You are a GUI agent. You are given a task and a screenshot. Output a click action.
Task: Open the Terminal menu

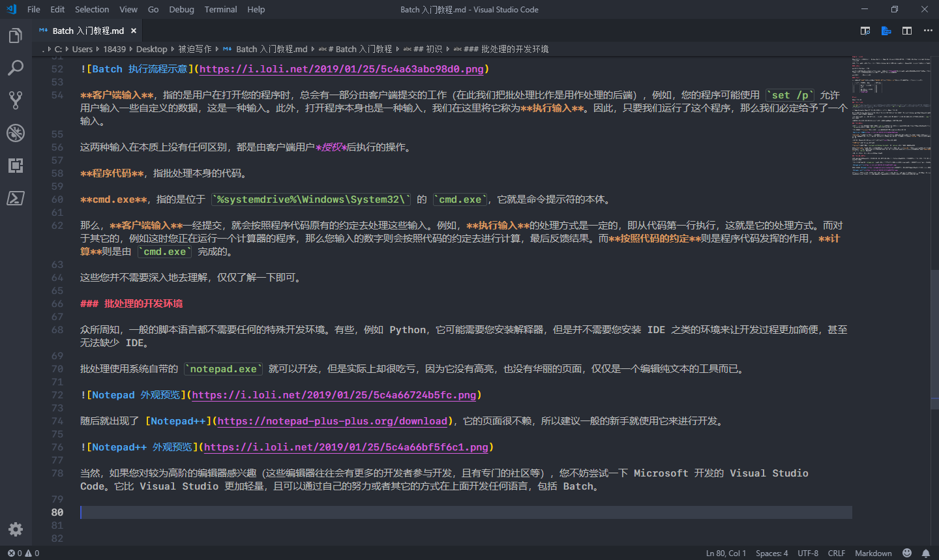point(220,9)
